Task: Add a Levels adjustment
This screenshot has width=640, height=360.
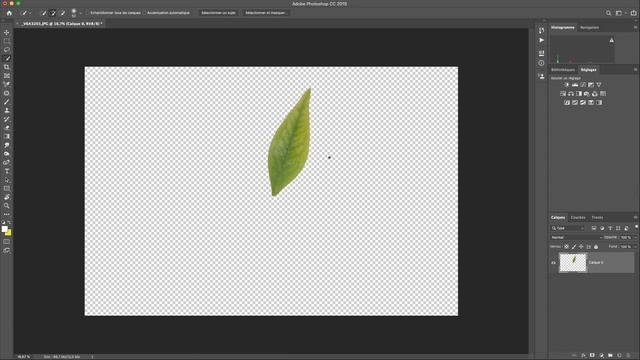Action: [x=575, y=85]
